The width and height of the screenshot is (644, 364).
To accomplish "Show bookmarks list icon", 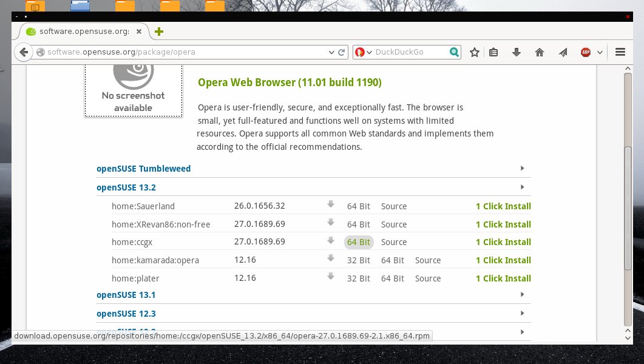I will click(493, 52).
